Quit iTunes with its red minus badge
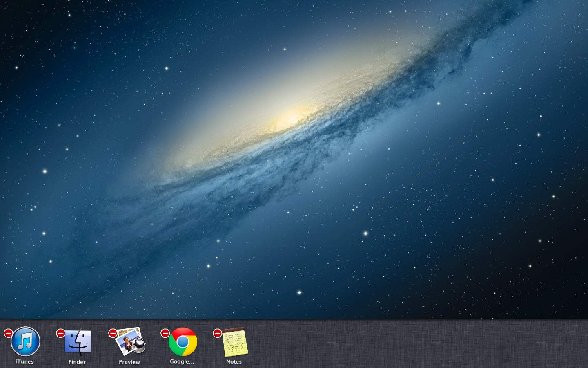Viewport: 588px width, 368px height. pyautogui.click(x=8, y=333)
